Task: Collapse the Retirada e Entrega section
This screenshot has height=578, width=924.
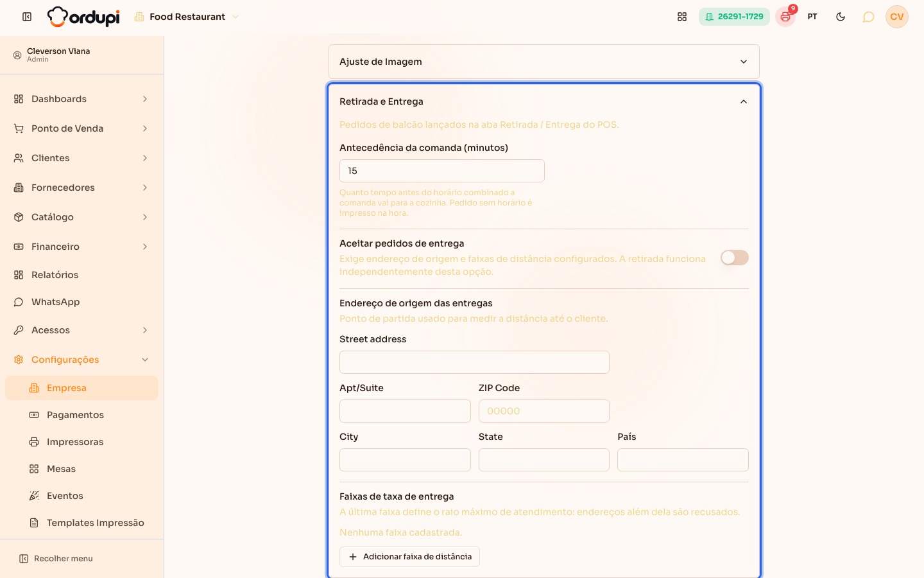Action: (x=544, y=101)
